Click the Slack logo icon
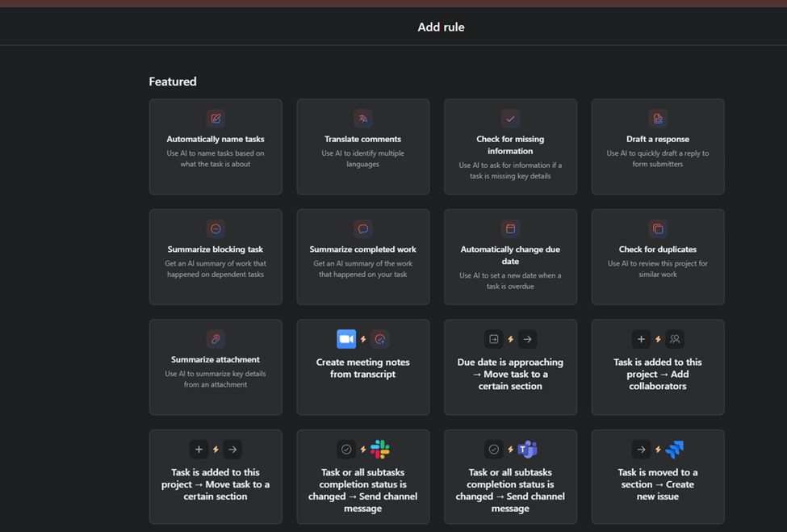787x532 pixels. 380,449
